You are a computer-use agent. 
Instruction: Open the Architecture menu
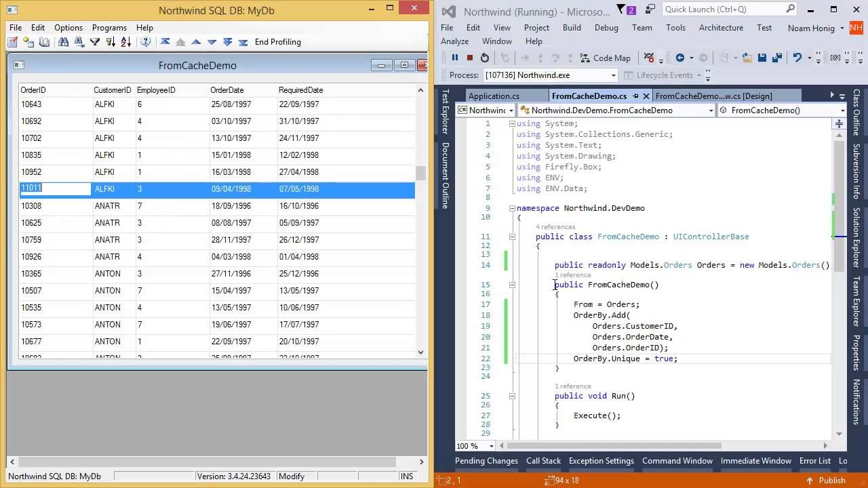(x=721, y=28)
